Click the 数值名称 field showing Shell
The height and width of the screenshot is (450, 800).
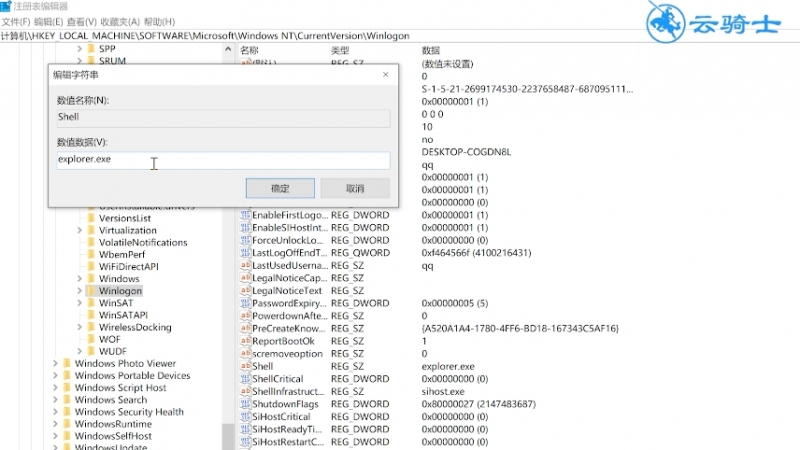[x=223, y=118]
